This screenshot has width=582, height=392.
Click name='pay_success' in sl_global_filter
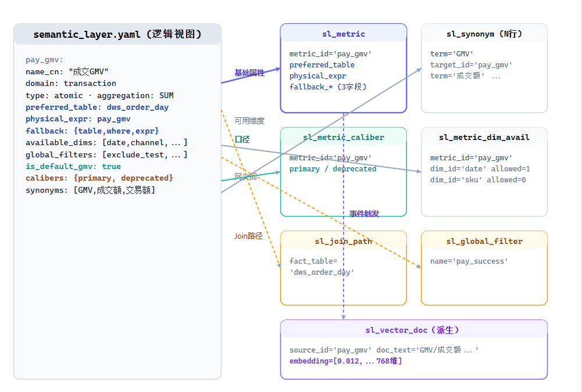469,261
